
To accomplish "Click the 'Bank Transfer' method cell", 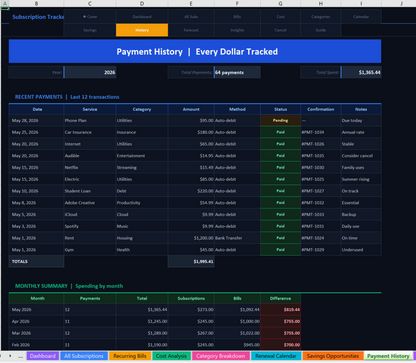I will tap(237, 238).
